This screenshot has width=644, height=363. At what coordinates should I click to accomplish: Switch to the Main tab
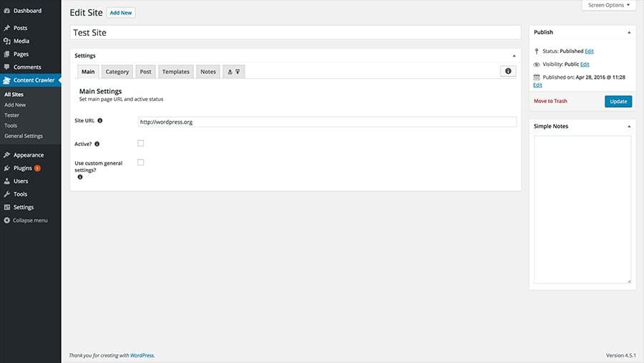pyautogui.click(x=88, y=72)
